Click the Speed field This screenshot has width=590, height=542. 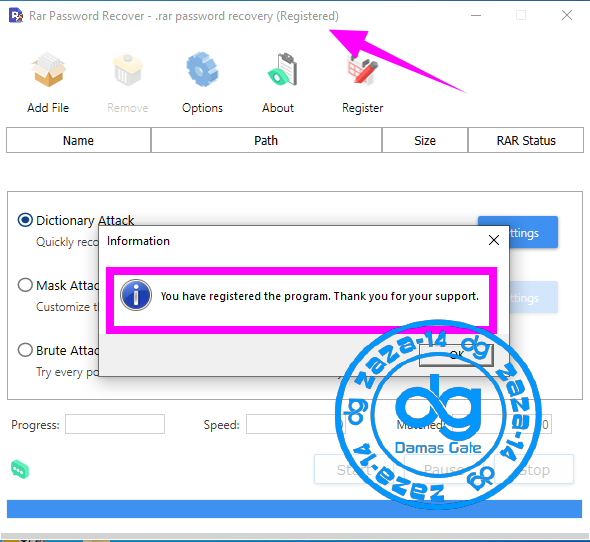tap(295, 424)
